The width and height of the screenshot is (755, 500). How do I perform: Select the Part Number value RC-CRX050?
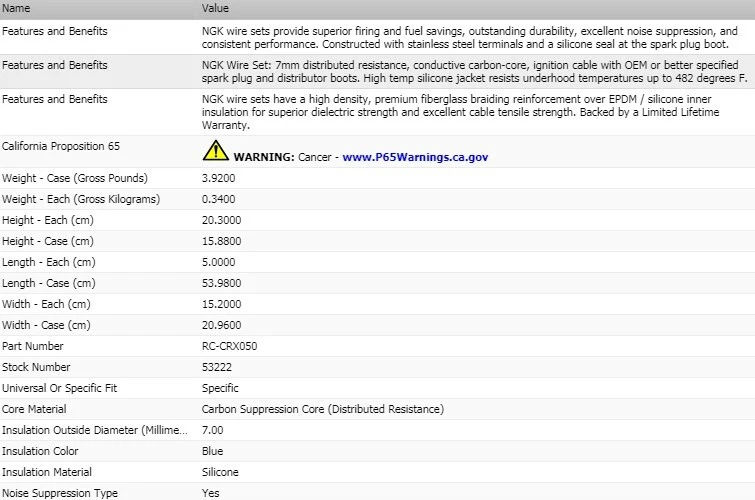coord(229,346)
